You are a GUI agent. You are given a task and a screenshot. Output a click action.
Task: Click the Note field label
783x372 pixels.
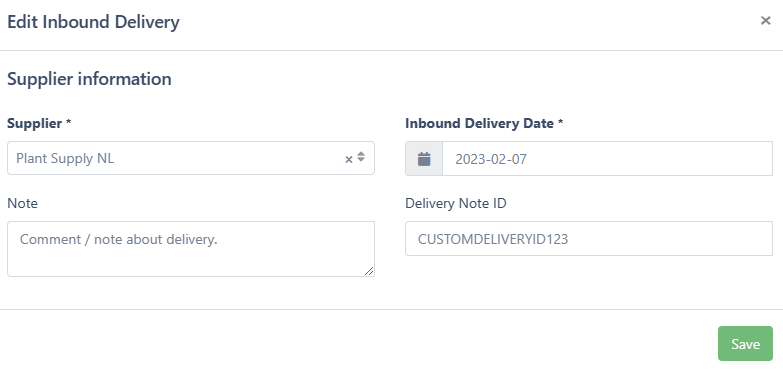[22, 203]
